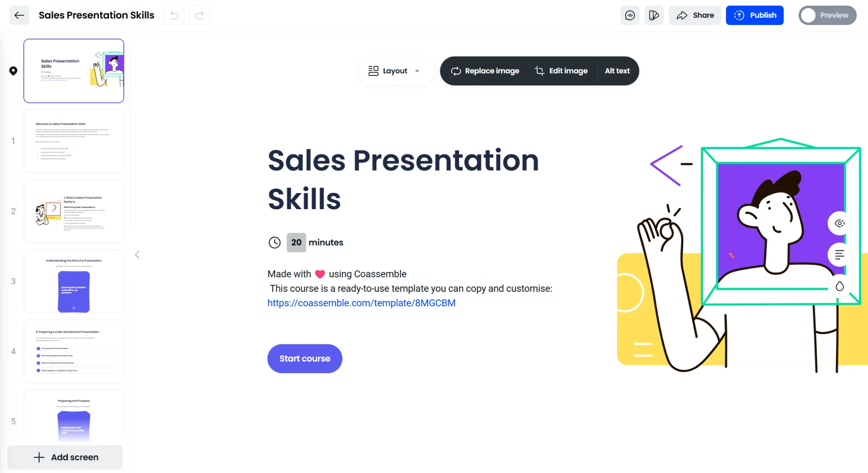This screenshot has height=473, width=868.
Task: Open screen 2 What a Sales Presentation thumbnail
Action: 74,211
